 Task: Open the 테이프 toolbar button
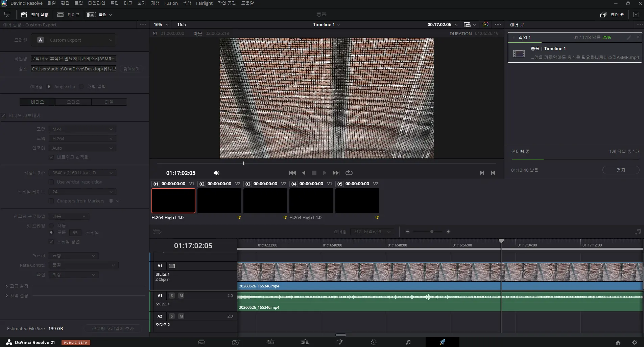(68, 15)
